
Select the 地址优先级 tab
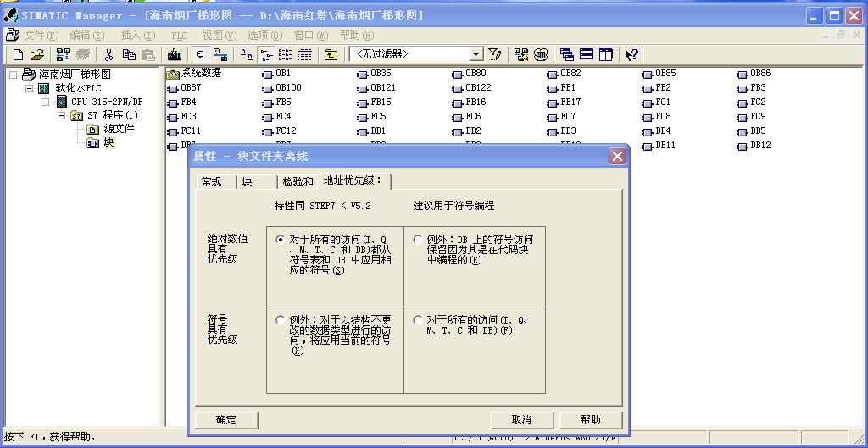point(355,181)
